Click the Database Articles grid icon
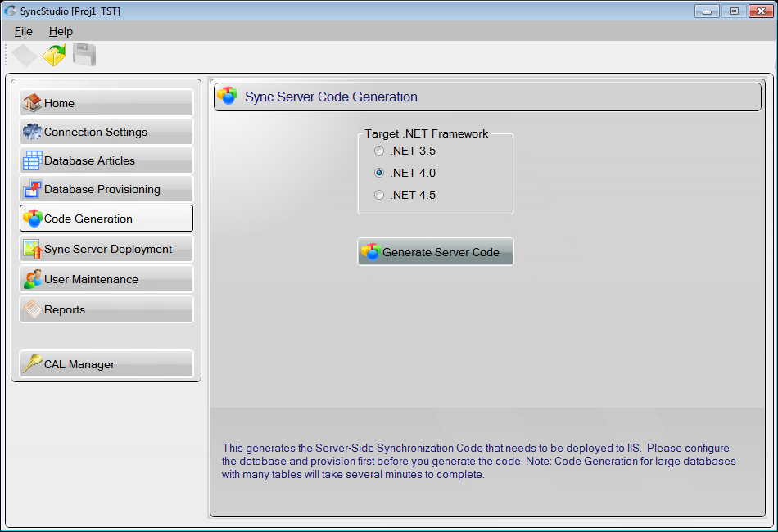 click(32, 160)
